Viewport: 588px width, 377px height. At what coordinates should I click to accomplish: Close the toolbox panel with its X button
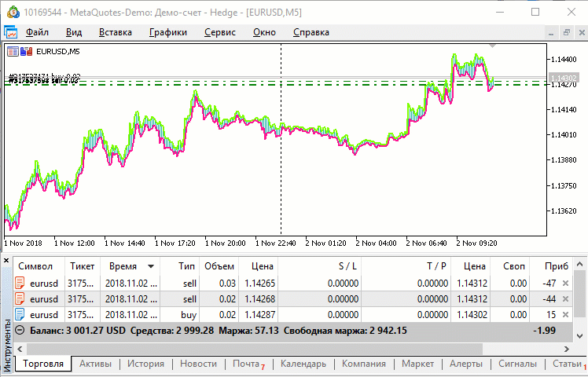[6, 259]
